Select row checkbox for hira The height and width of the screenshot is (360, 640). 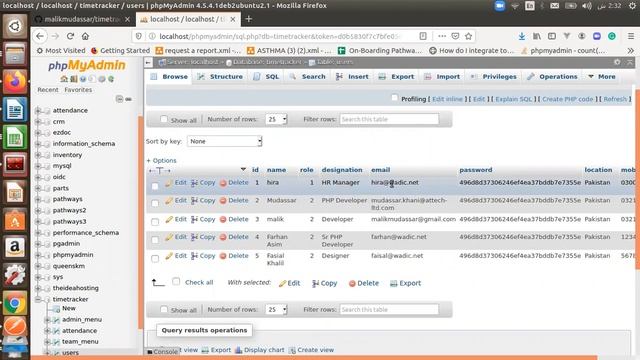[155, 186]
